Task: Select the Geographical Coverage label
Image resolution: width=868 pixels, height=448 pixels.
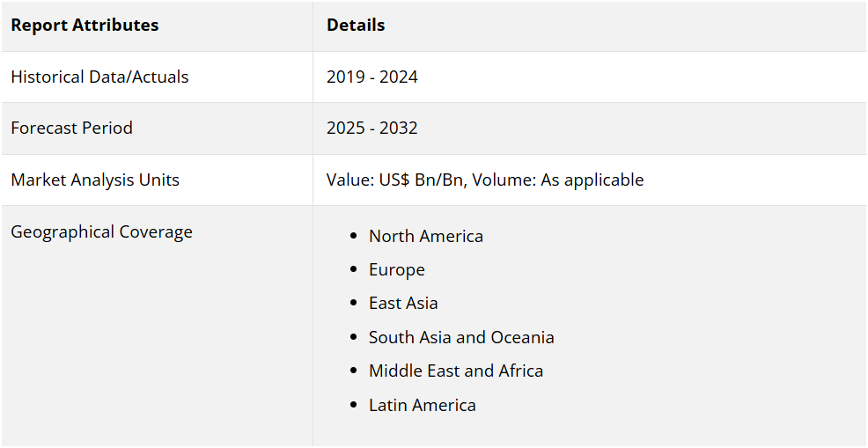Action: (x=102, y=231)
